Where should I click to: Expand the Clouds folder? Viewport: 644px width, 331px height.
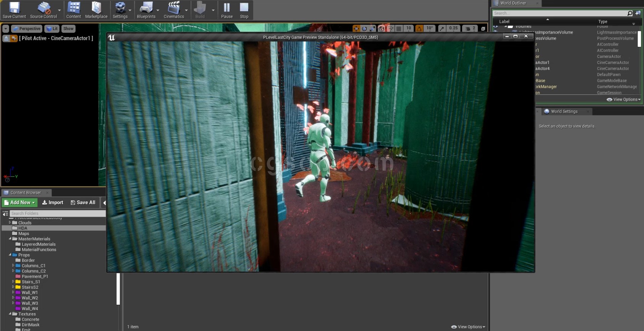[10, 222]
